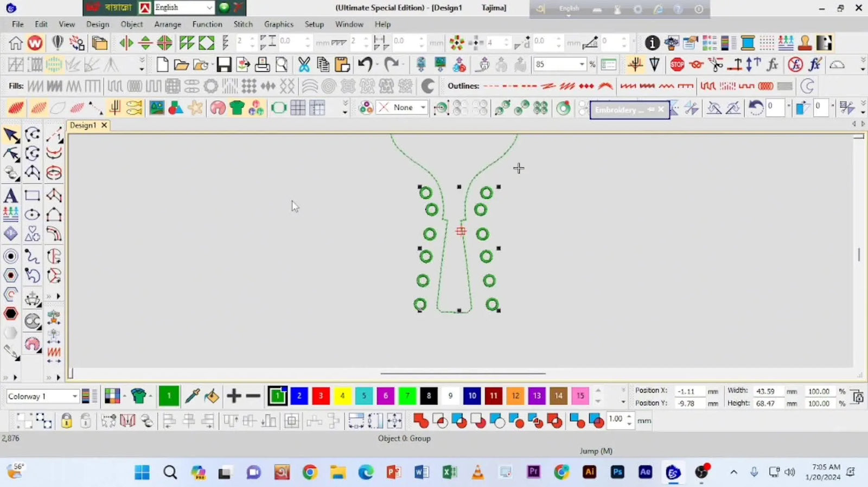This screenshot has width=868, height=487.
Task: Expand the top-right toolbar overflow arrow
Action: click(x=863, y=65)
